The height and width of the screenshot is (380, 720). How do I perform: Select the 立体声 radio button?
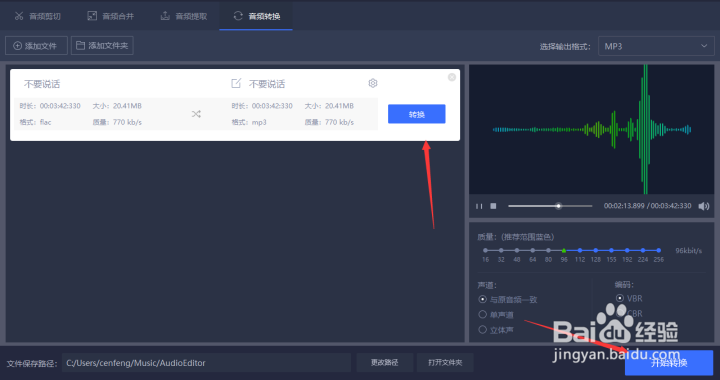coord(496,330)
